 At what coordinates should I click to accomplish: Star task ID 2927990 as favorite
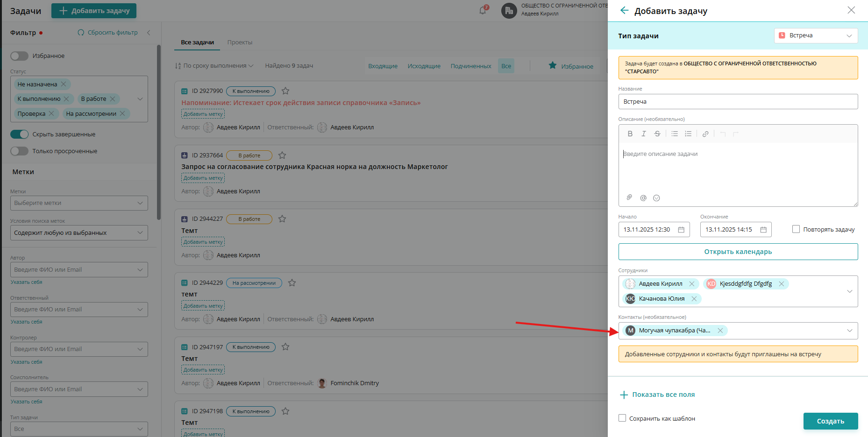(x=285, y=91)
